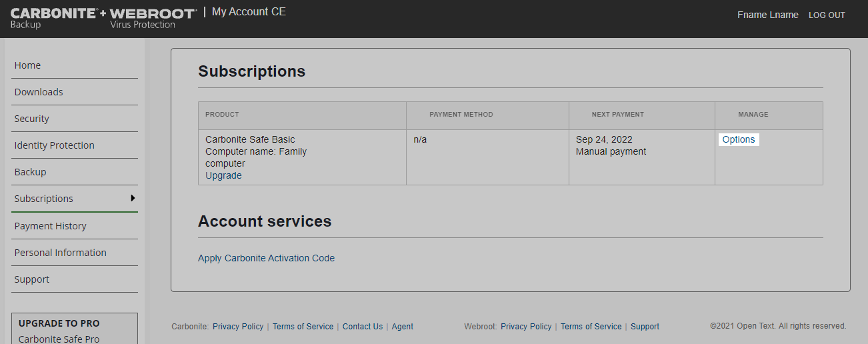868x344 pixels.
Task: Click the Carbonite + Webroot logo
Action: tap(103, 18)
